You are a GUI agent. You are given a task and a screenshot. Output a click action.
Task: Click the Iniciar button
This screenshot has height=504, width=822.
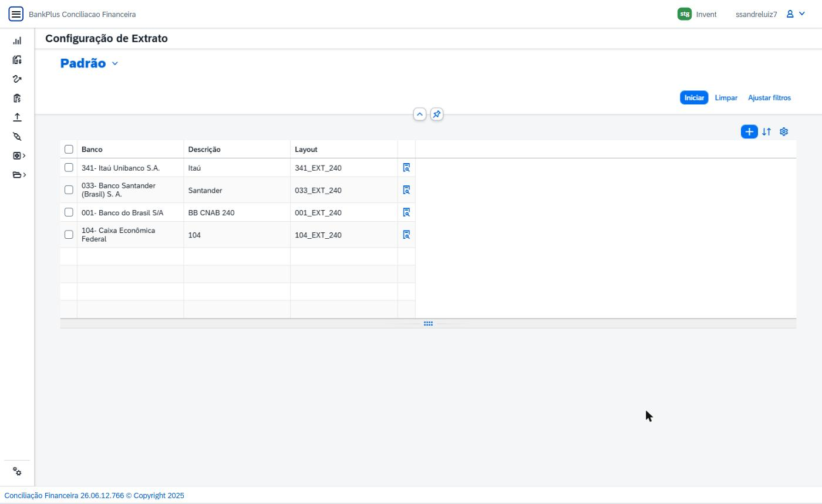pos(694,98)
